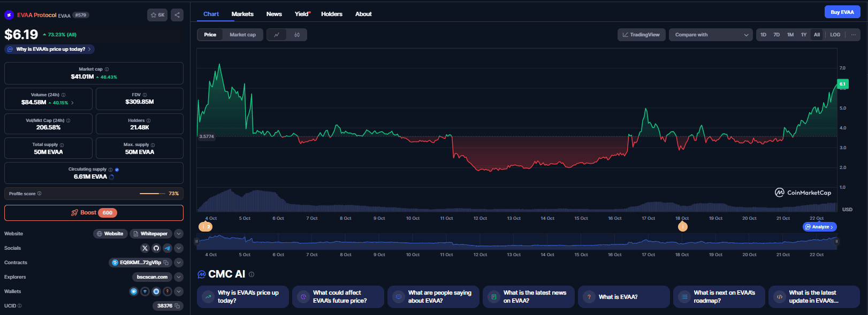The height and width of the screenshot is (315, 868).
Task: Open the TradingView chart button
Action: coord(642,35)
